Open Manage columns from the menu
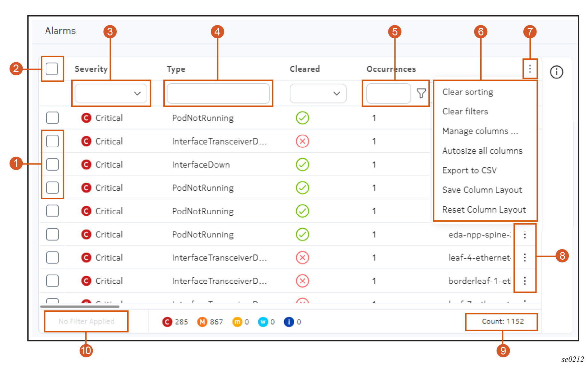This screenshot has width=588, height=366. (480, 131)
